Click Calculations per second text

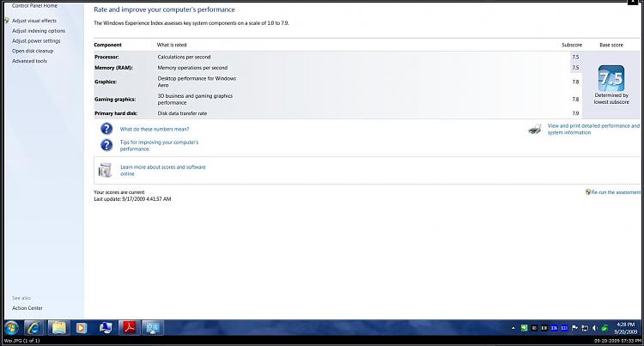click(x=184, y=57)
